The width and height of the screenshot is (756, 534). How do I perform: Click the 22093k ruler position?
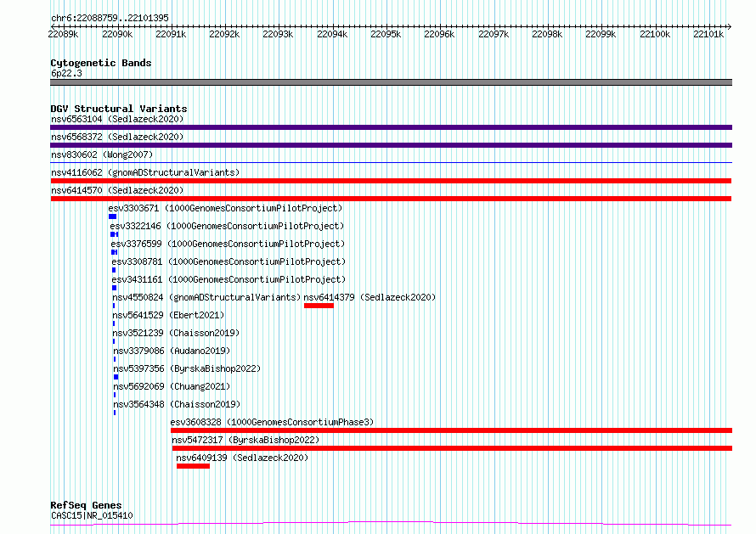278,34
